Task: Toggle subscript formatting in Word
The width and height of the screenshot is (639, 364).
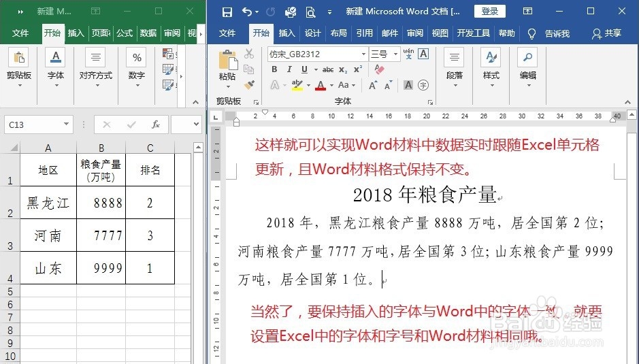Action: (343, 69)
